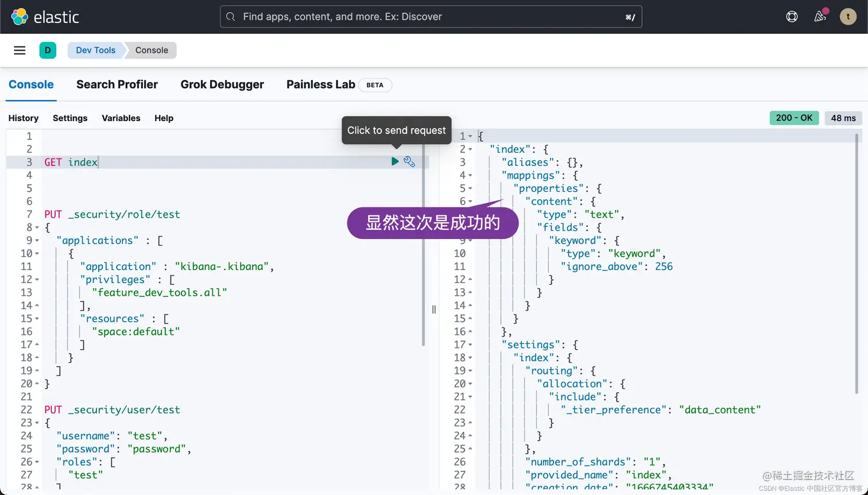Collapse the "applications" fold at editor line 9
This screenshot has width=868, height=495.
click(x=37, y=241)
